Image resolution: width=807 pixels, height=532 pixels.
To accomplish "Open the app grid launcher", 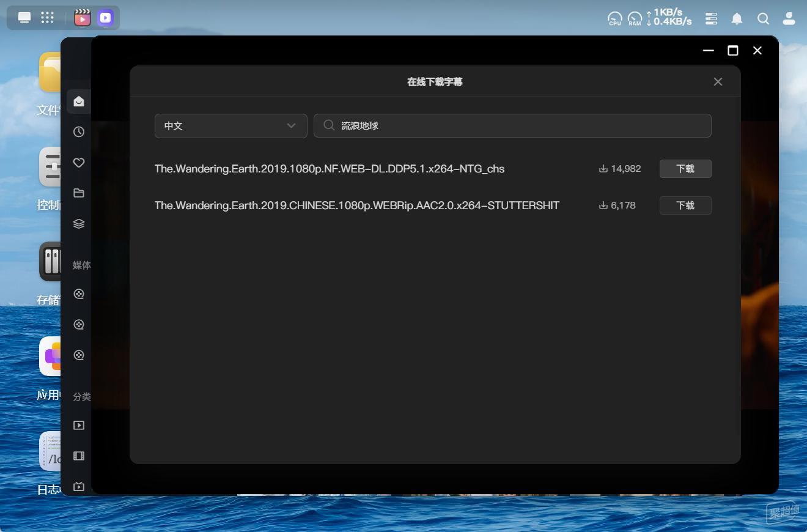I will coord(48,18).
